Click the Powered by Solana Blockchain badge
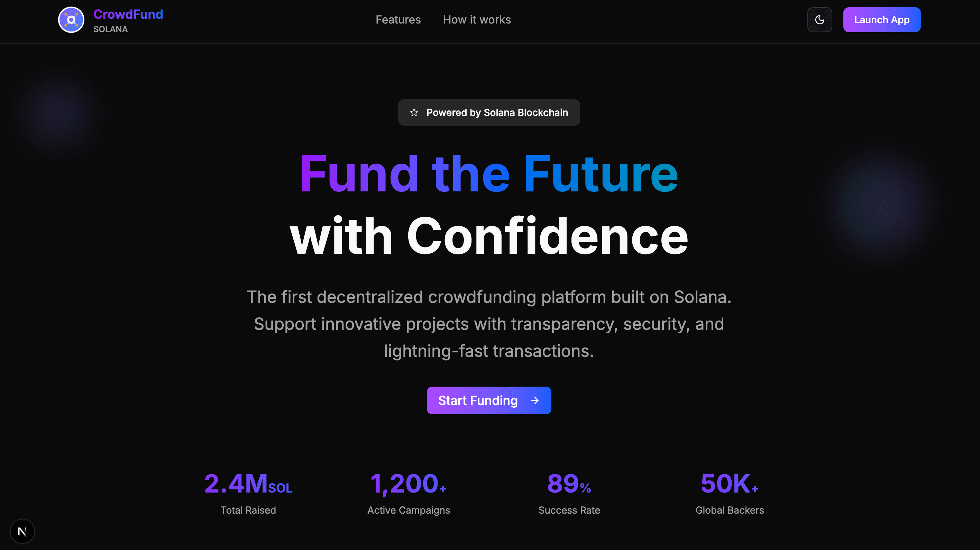This screenshot has width=980, height=550. [489, 112]
